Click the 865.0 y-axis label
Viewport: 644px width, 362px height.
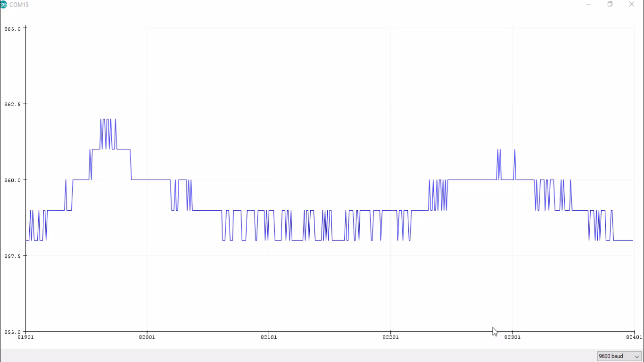click(12, 29)
